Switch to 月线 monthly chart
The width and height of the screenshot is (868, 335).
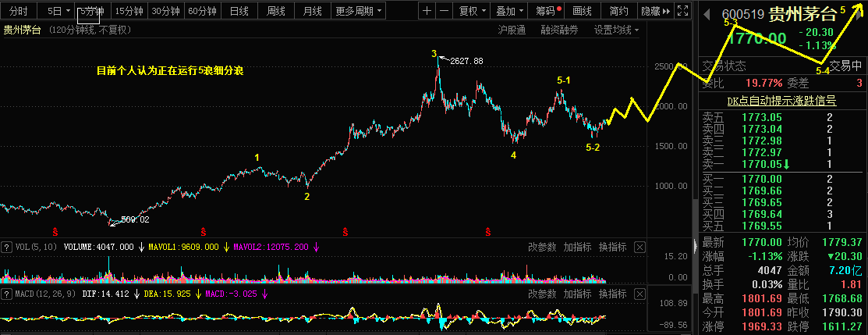click(312, 10)
